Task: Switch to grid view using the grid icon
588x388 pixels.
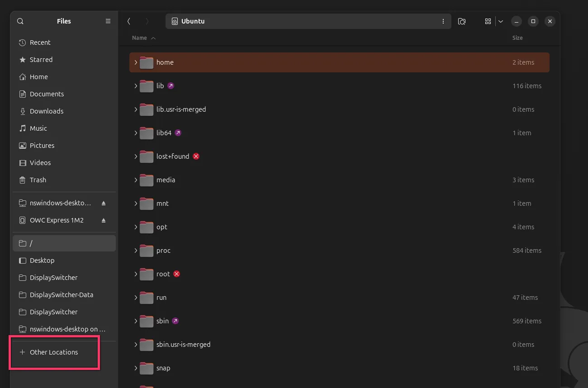Action: point(488,21)
